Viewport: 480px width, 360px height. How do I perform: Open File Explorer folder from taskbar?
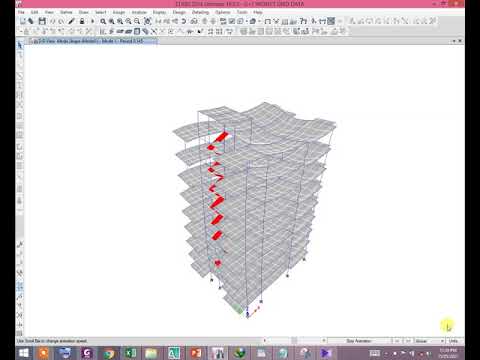[x=151, y=353]
